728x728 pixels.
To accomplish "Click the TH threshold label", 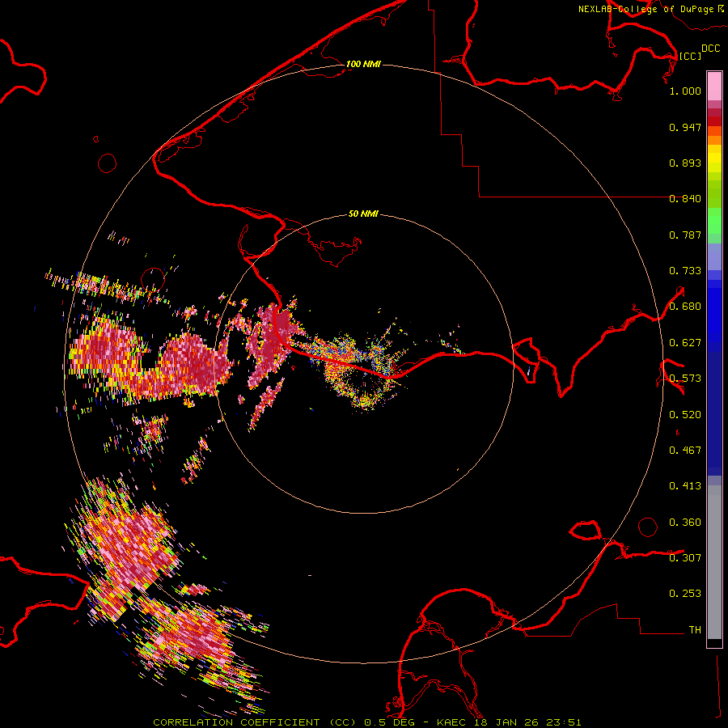I will pos(695,630).
